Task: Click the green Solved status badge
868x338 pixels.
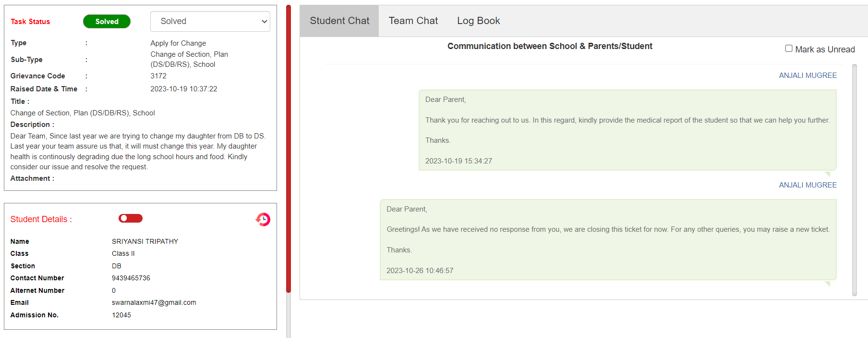Action: 107,21
